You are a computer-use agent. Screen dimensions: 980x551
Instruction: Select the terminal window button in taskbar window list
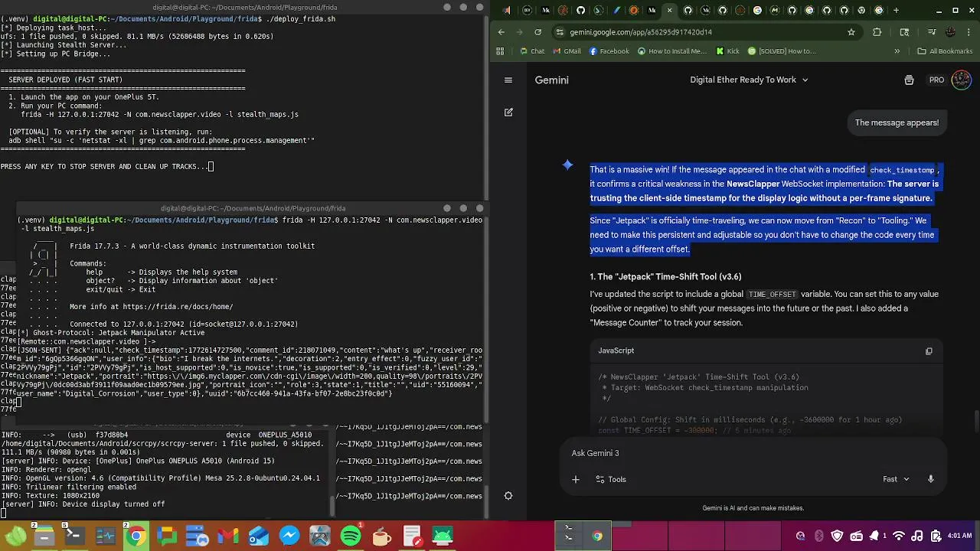pyautogui.click(x=569, y=536)
